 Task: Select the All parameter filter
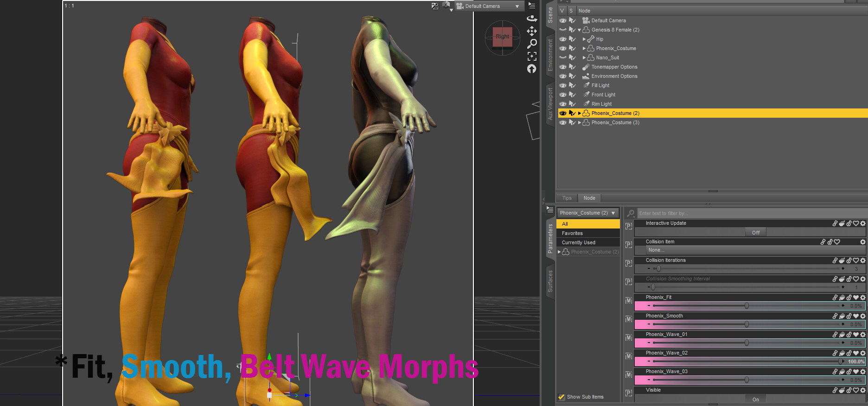point(588,224)
